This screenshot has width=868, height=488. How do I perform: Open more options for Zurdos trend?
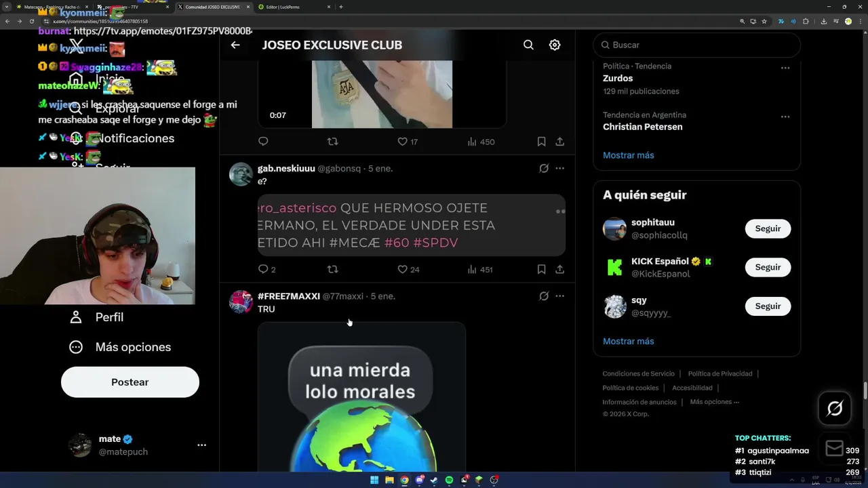[785, 68]
